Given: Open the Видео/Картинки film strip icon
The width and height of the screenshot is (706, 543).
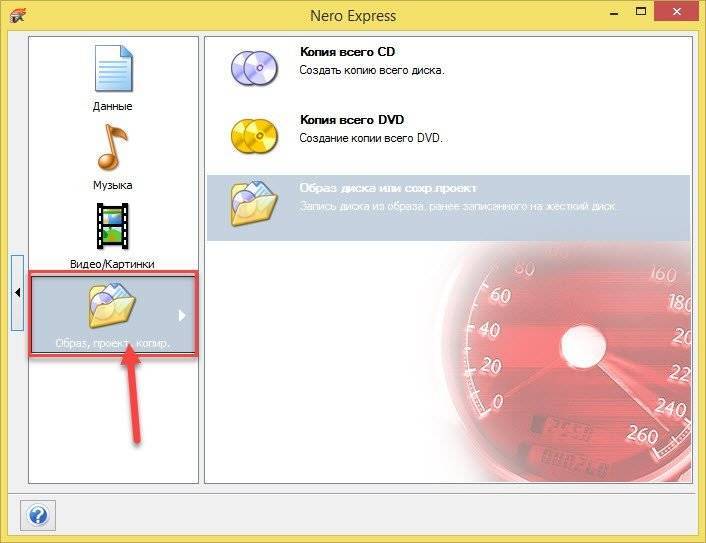Looking at the screenshot, I should click(x=113, y=226).
